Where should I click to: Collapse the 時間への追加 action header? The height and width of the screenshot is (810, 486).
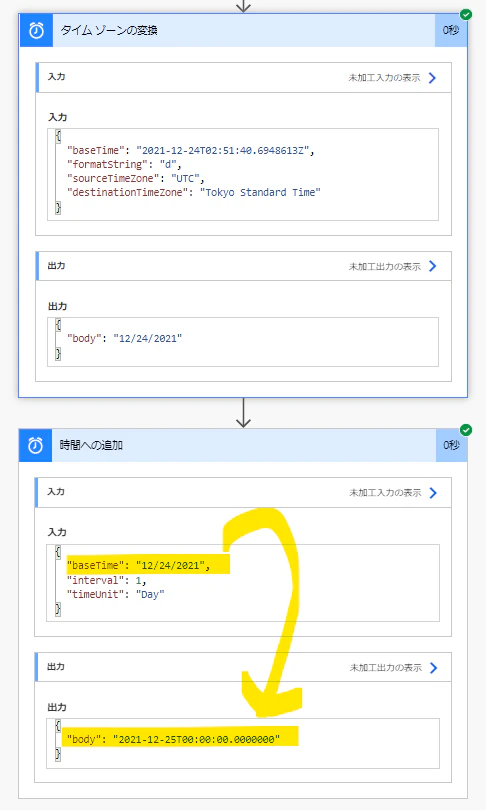point(244,445)
